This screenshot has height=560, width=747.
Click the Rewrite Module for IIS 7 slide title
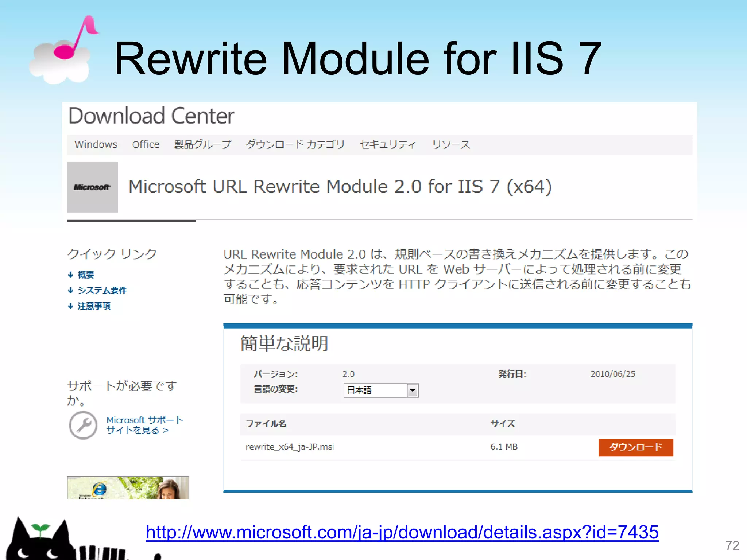(x=358, y=58)
